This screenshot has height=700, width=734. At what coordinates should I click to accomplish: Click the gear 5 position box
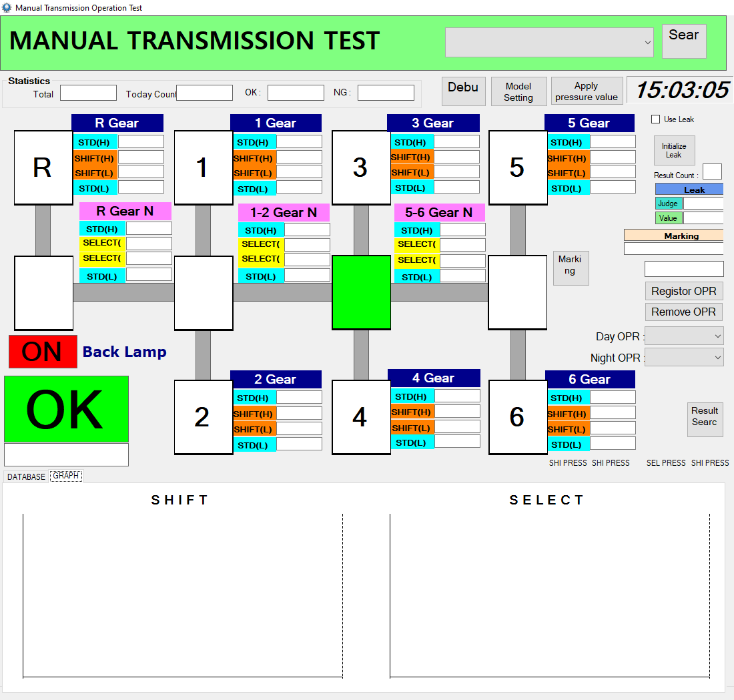(x=517, y=167)
